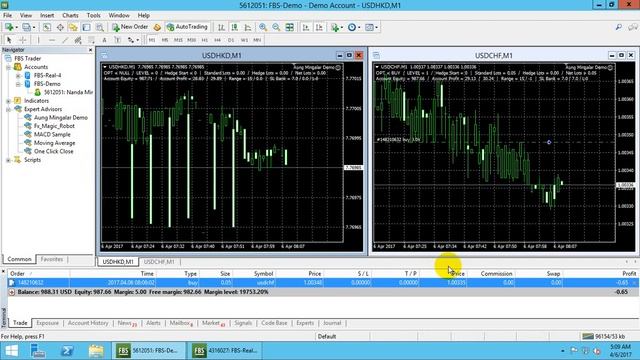This screenshot has height=360, width=640.
Task: Select the text label tool
Action: pyautogui.click(x=118, y=40)
